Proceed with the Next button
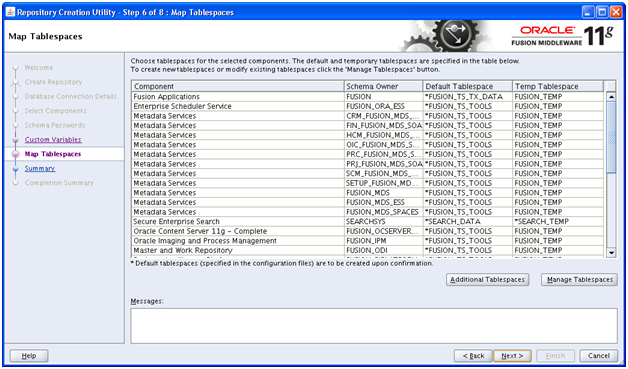628x369 pixels. (x=512, y=356)
